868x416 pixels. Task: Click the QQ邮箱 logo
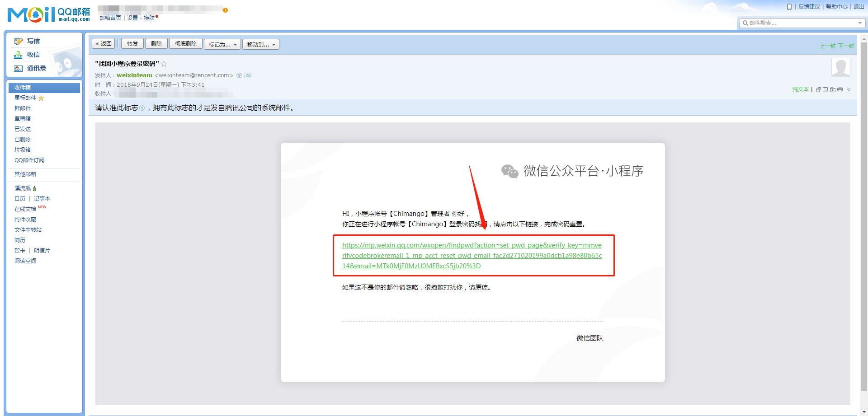coord(49,14)
